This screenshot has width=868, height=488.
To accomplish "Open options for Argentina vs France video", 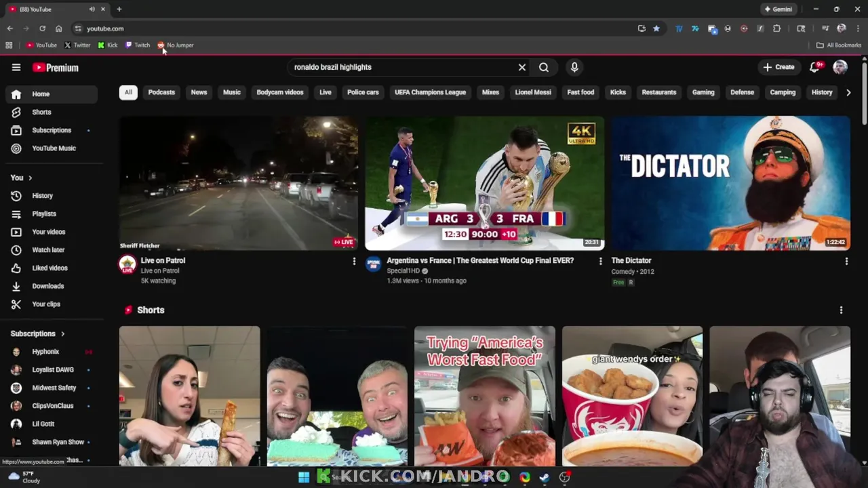I will point(600,261).
